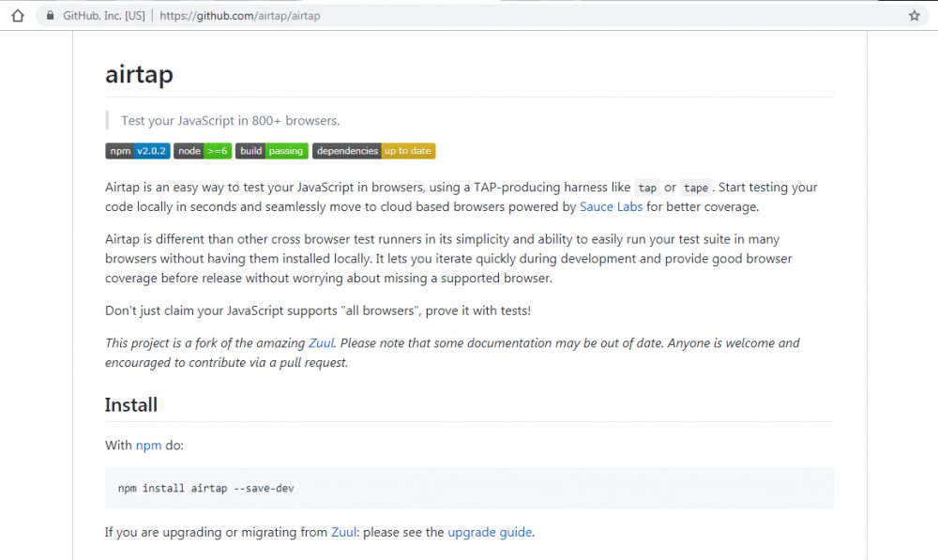The image size is (938, 560).
Task: Click the GitHub, Inc. [US] certificate label
Action: (103, 16)
